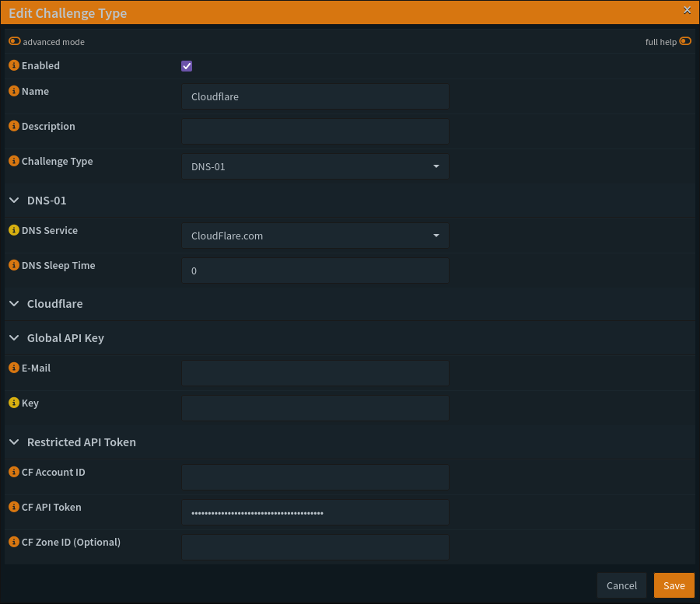This screenshot has width=700, height=604.
Task: Click the info icon beside CF Account ID
Action: (x=14, y=472)
